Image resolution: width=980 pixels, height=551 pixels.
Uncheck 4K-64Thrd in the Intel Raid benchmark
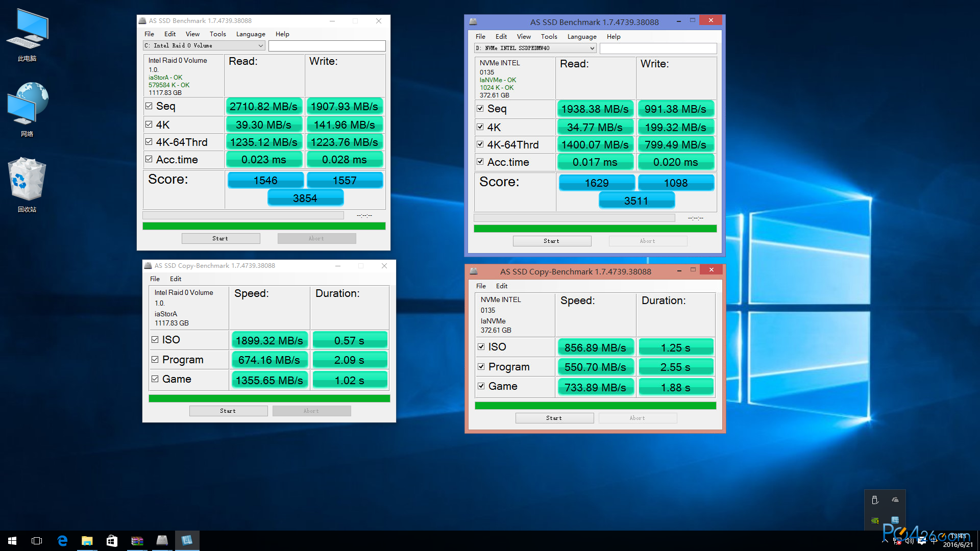(x=149, y=142)
